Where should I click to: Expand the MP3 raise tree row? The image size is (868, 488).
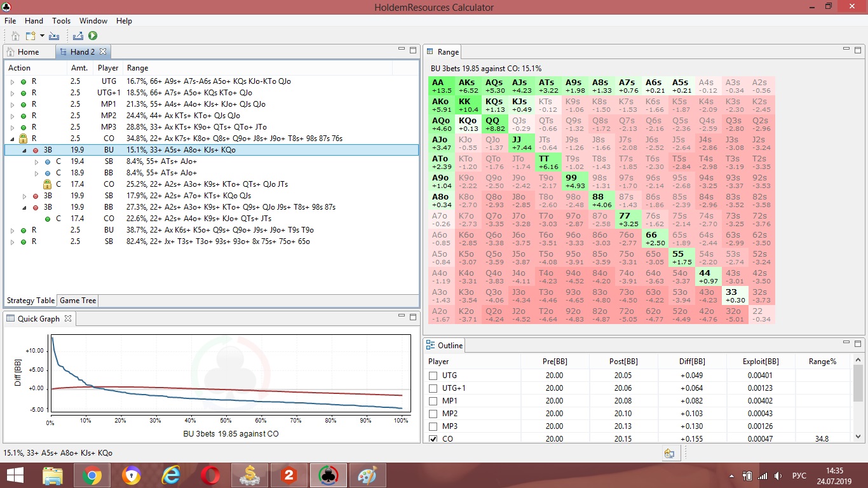(x=11, y=127)
